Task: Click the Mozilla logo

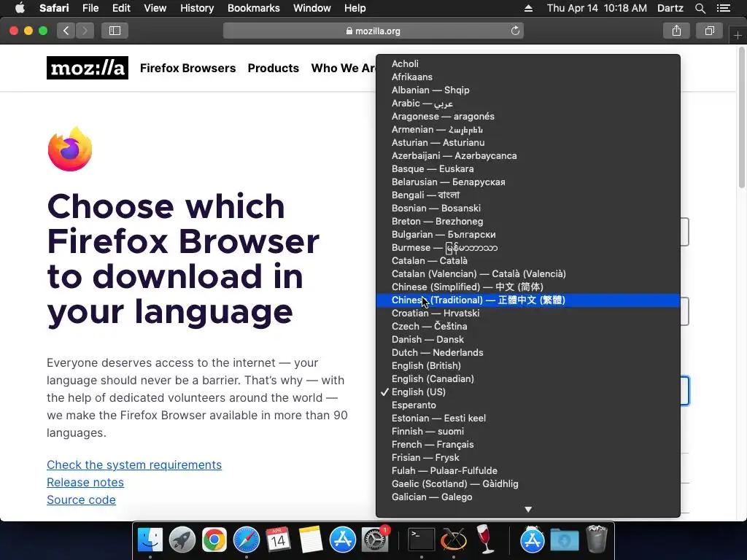Action: [88, 68]
